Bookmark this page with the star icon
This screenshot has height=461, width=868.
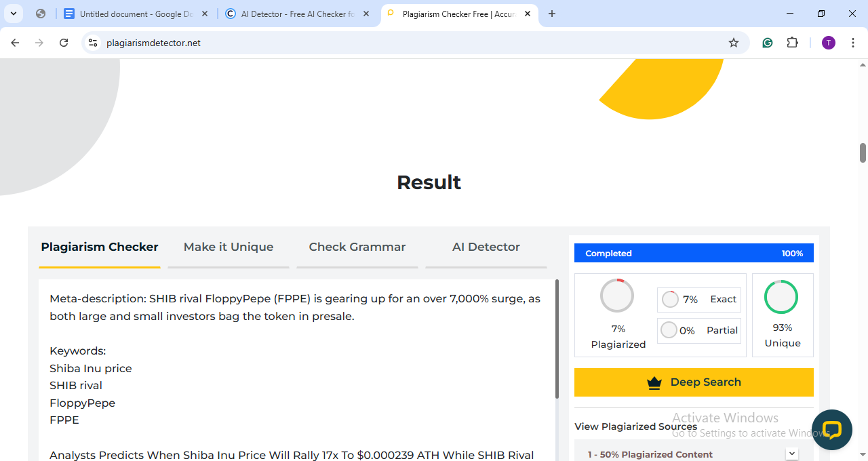pos(734,43)
